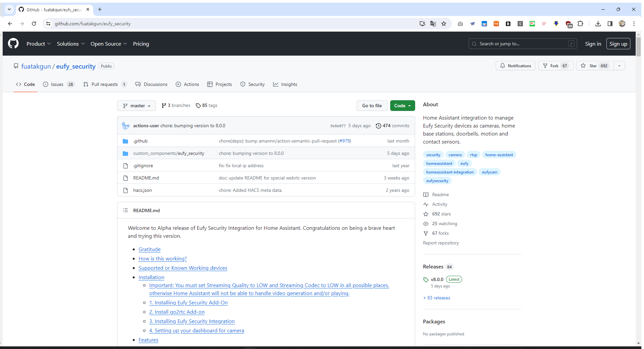The height and width of the screenshot is (349, 644).
Task: Click the Go to file button
Action: 372,106
